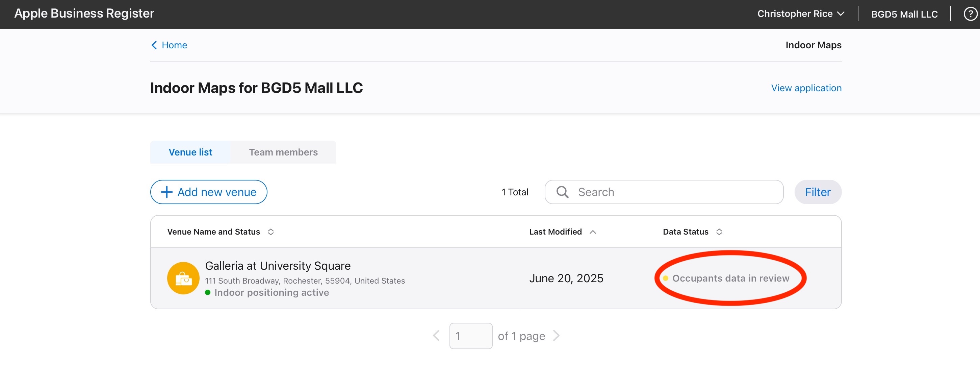
Task: Click Occupants data in review status
Action: click(x=730, y=278)
